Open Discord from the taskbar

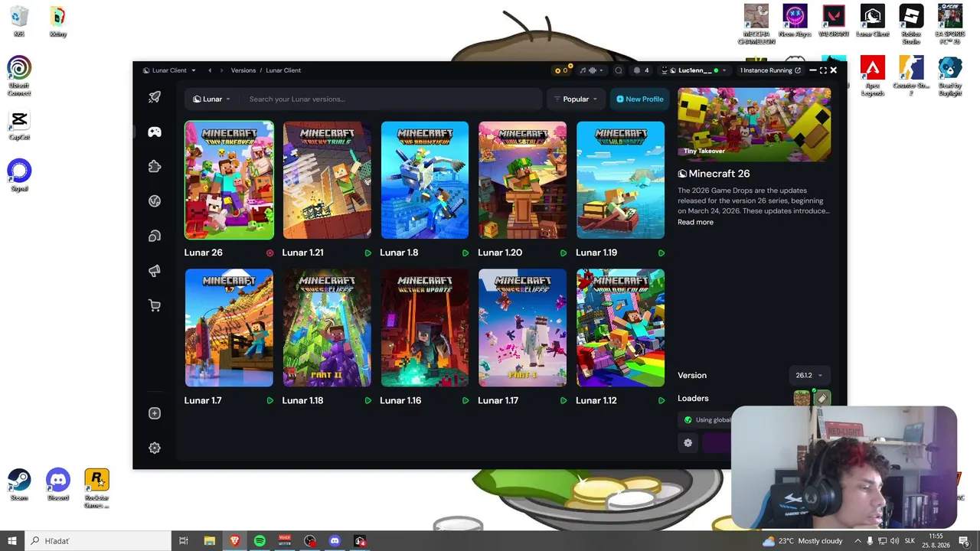[x=335, y=540]
